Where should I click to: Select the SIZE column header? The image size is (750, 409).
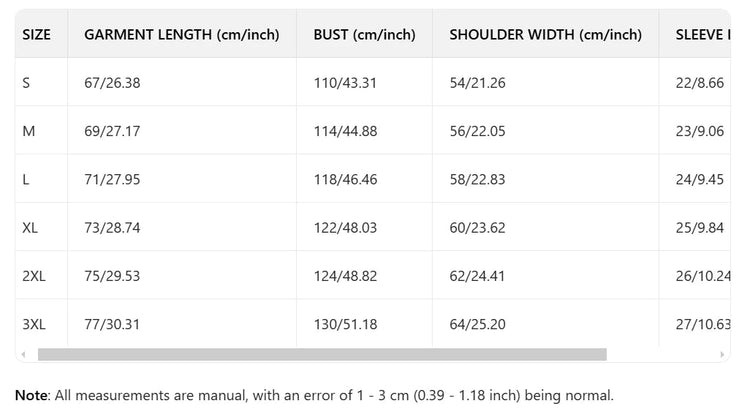click(36, 34)
